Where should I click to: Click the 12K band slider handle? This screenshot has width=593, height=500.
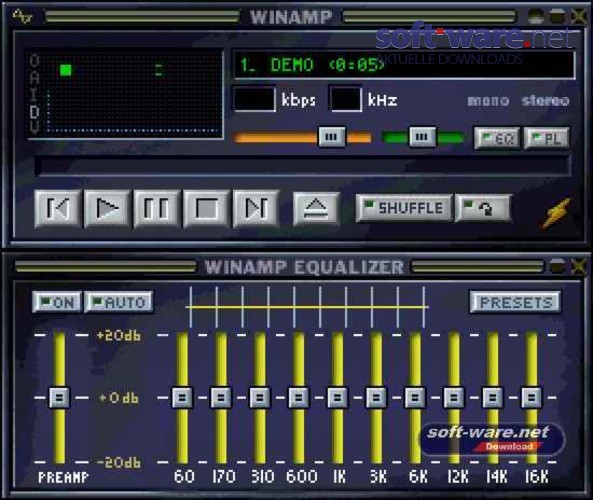(x=454, y=397)
